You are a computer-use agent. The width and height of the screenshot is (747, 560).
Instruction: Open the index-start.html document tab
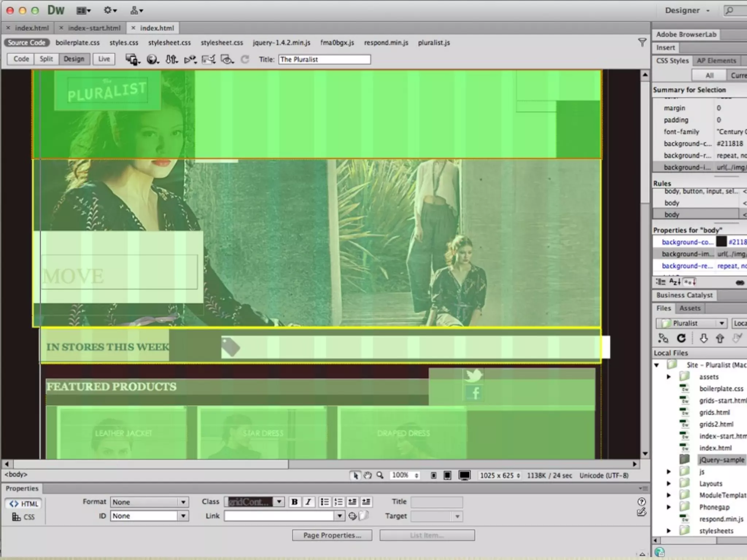tap(94, 28)
